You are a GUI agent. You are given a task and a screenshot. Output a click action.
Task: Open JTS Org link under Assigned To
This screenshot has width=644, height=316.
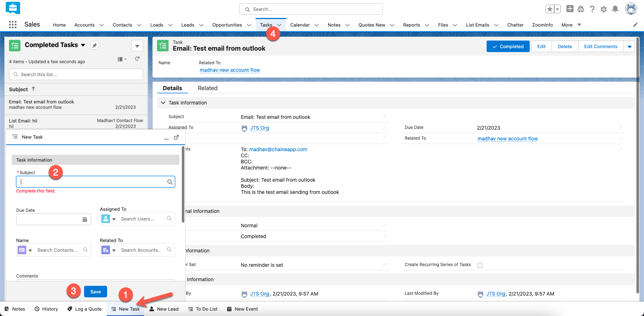(259, 128)
